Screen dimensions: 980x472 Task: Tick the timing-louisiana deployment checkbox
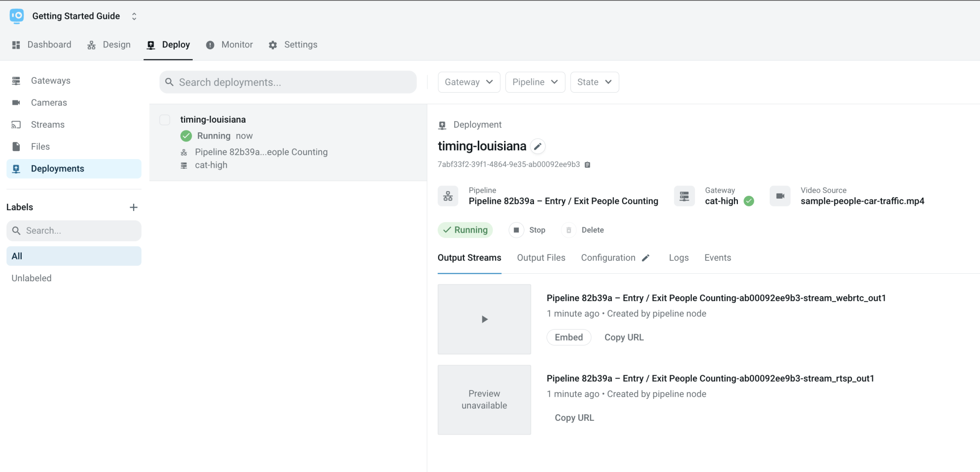tap(165, 120)
